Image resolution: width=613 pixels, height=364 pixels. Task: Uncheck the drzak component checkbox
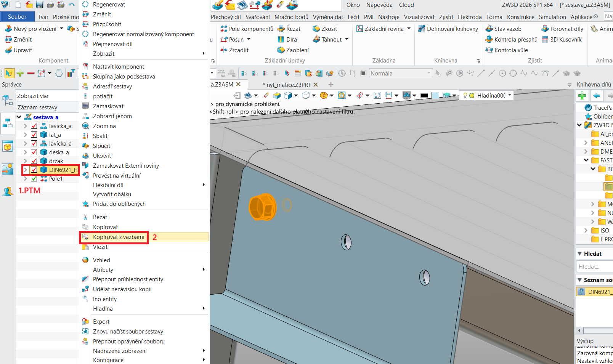34,161
